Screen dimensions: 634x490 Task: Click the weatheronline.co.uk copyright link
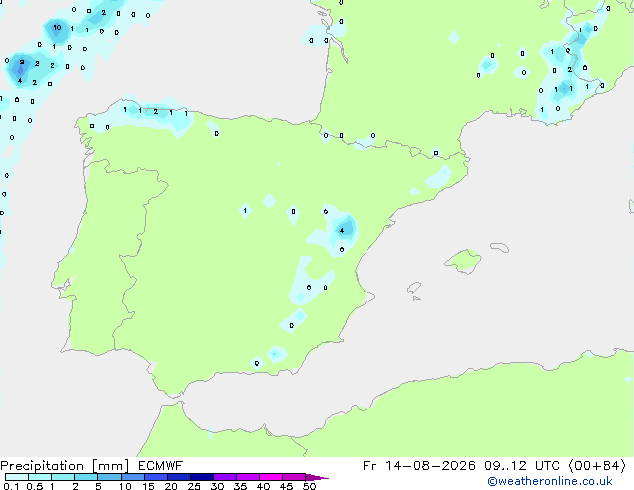click(550, 481)
